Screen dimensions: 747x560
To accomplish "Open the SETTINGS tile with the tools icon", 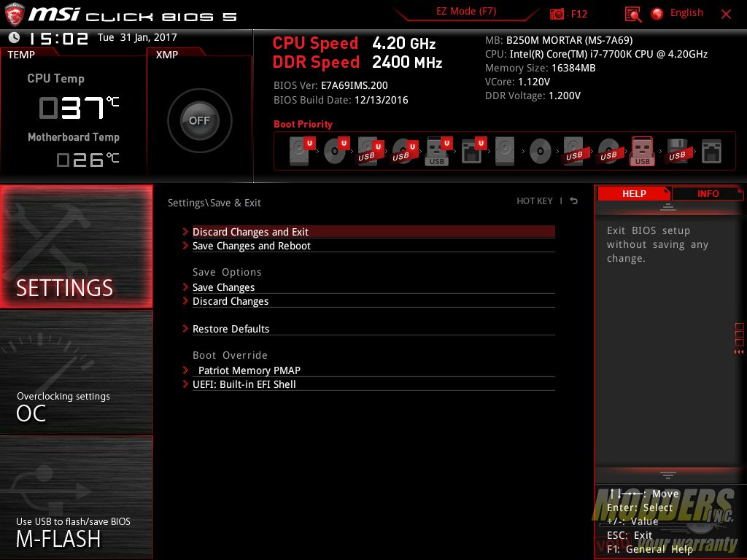I will click(x=76, y=246).
